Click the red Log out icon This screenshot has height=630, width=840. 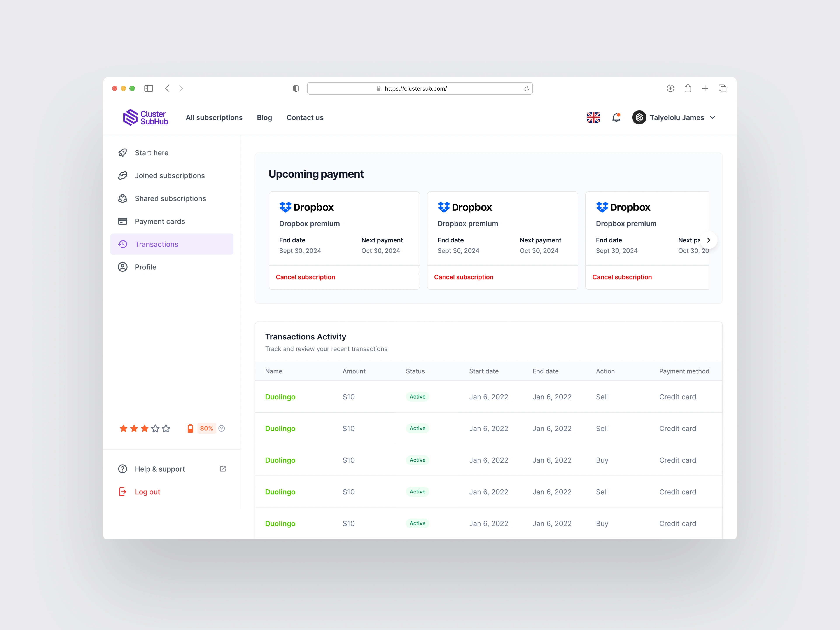coord(123,492)
